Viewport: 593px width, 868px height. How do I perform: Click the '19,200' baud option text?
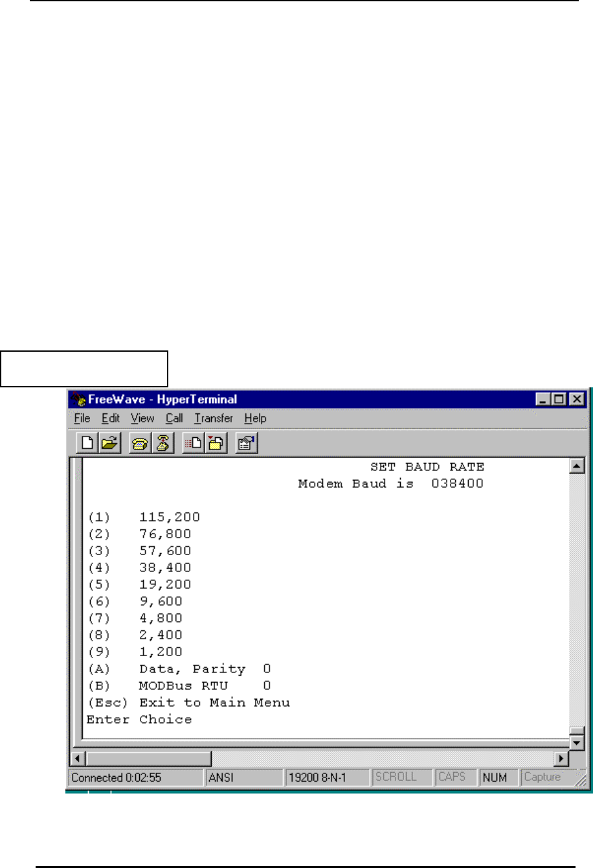point(165,584)
